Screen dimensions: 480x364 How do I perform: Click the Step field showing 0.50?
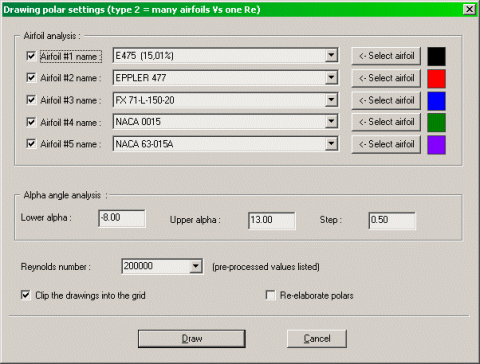[392, 220]
